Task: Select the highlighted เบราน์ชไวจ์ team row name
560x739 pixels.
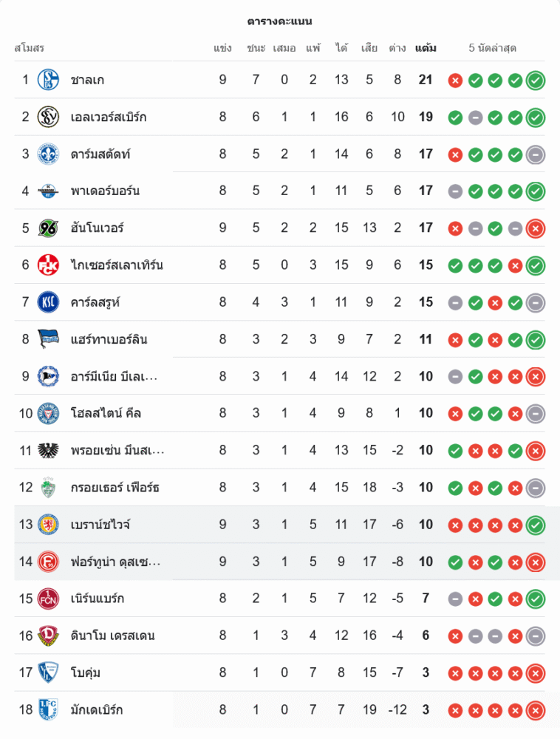Action: (x=101, y=525)
